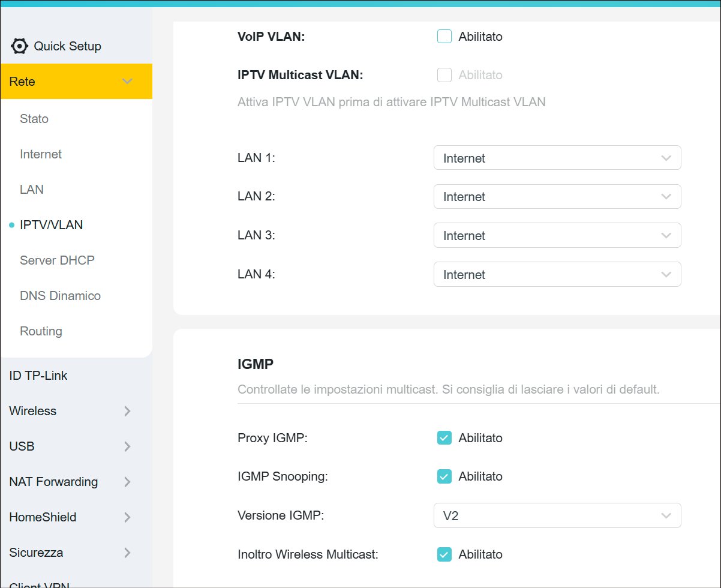Image resolution: width=721 pixels, height=588 pixels.
Task: Expand the USB menu chevron
Action: [x=127, y=446]
